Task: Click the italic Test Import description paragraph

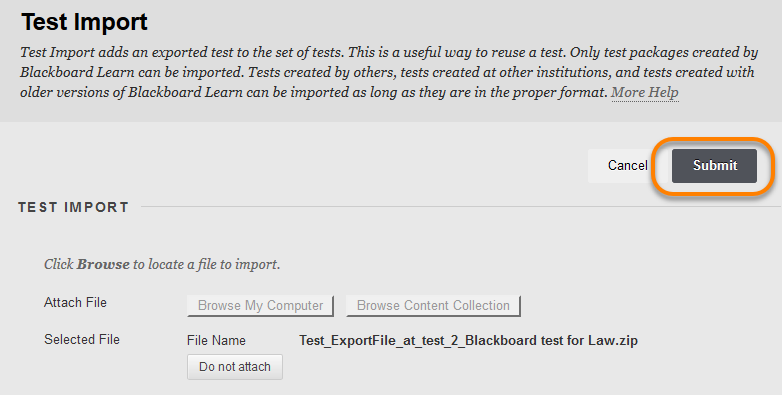Action: [389, 72]
